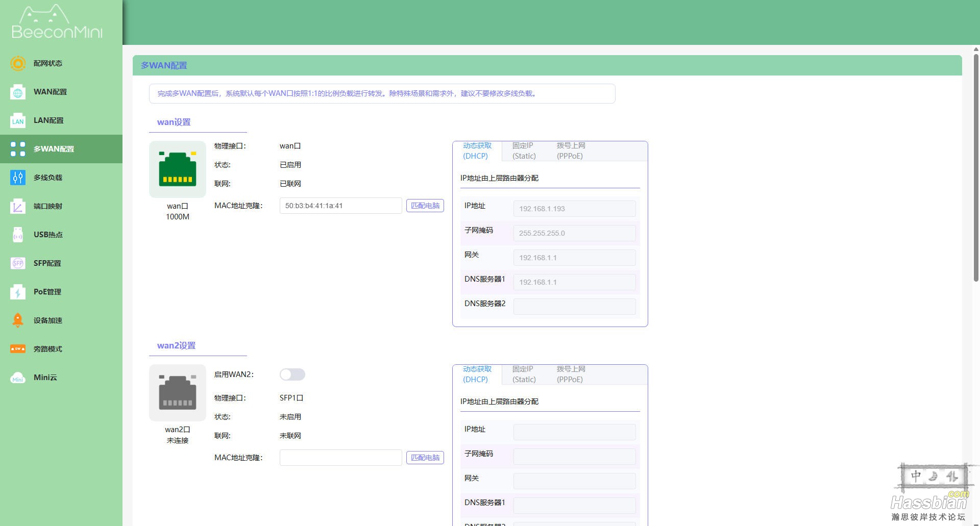Open 配网状态 menu item
The width and height of the screenshot is (980, 526).
coord(61,63)
